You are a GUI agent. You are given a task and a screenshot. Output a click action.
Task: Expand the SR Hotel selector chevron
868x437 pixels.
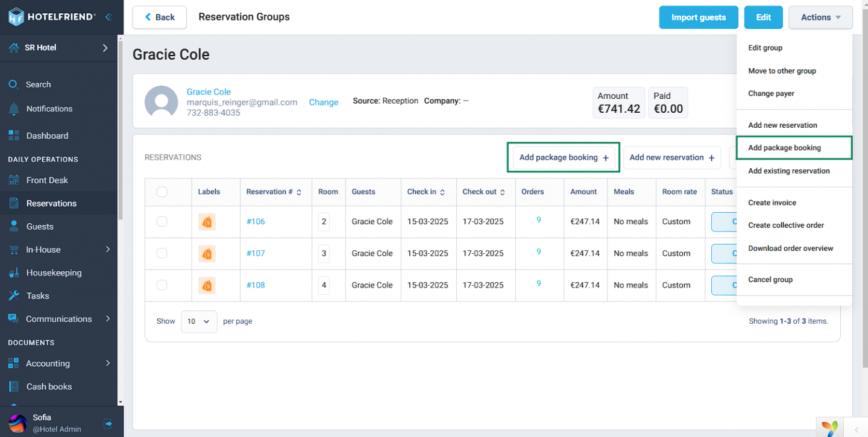click(x=105, y=48)
